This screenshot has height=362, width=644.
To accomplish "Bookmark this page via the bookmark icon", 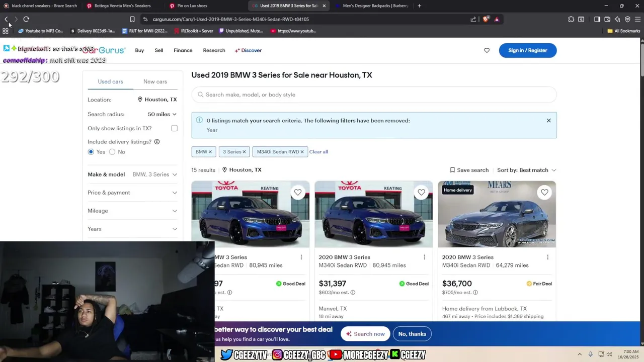I will [132, 19].
